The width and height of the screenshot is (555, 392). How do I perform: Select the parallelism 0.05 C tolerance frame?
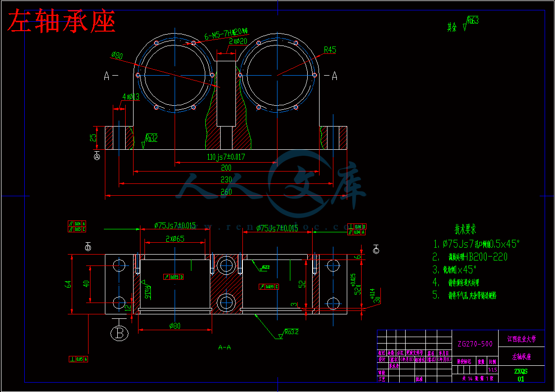tap(77, 229)
